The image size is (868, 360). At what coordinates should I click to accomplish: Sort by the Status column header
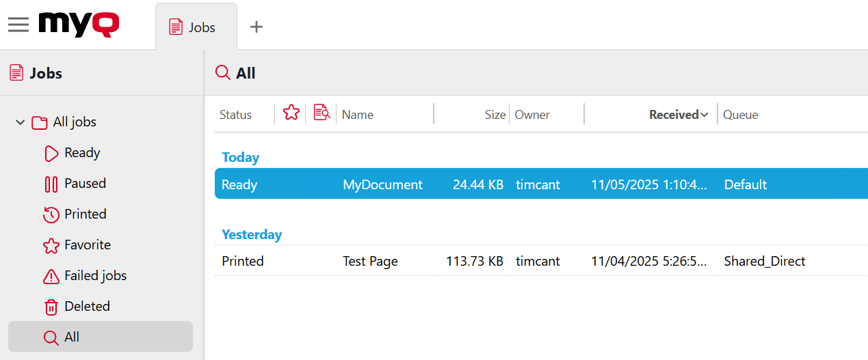[x=235, y=115]
